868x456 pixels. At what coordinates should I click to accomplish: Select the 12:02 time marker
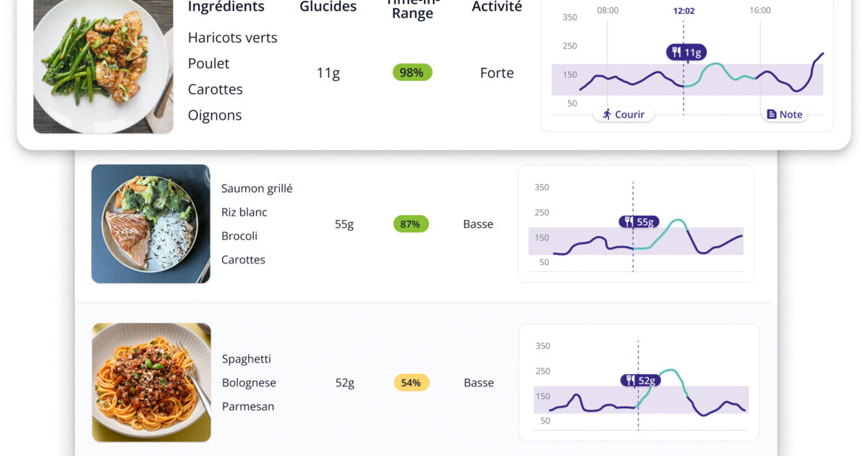click(x=684, y=11)
